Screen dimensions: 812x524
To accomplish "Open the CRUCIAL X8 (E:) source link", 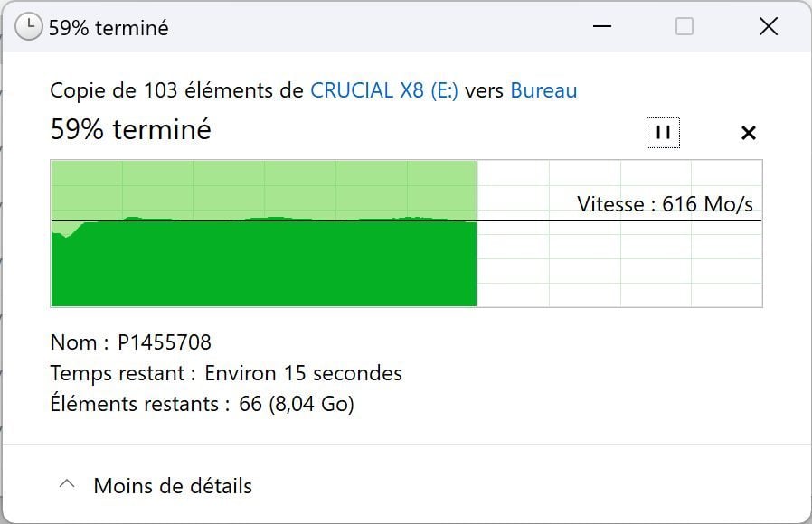I will click(x=384, y=90).
